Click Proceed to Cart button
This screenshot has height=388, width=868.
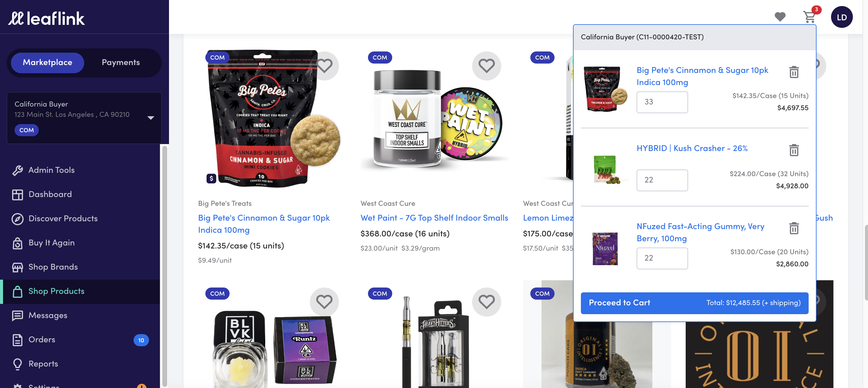click(694, 303)
